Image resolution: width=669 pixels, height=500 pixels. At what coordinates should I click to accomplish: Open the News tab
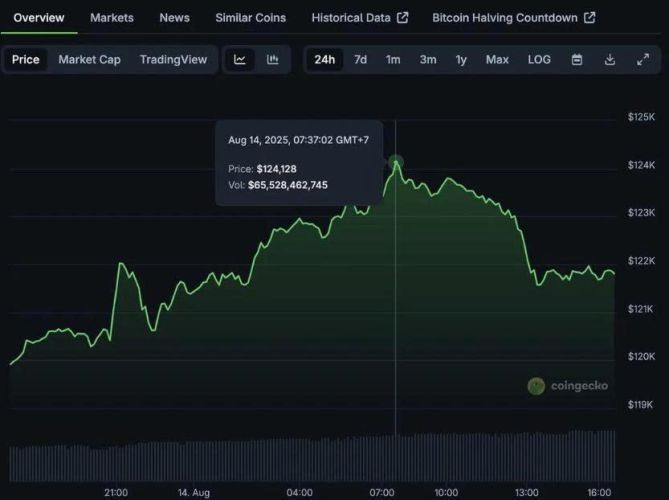(x=174, y=18)
